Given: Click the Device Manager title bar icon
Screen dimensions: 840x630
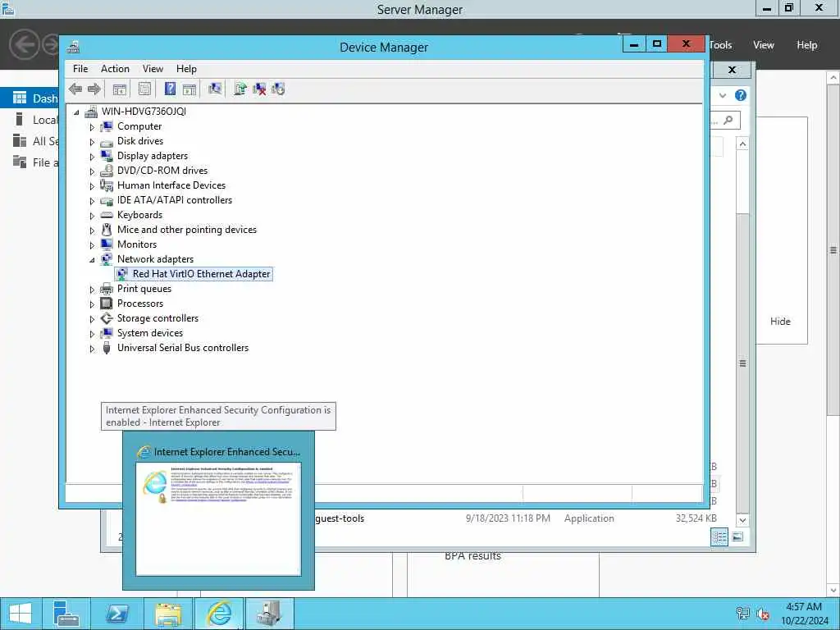Looking at the screenshot, I should tap(73, 47).
